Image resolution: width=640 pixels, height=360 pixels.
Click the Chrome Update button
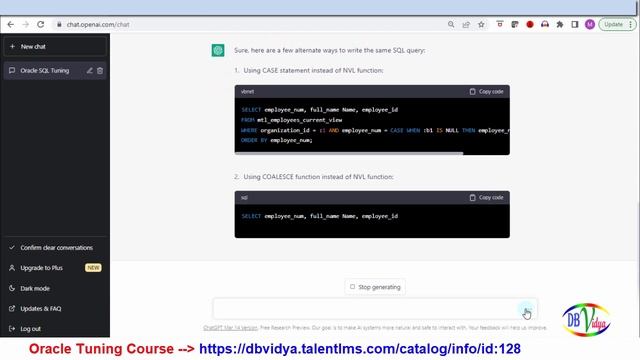[617, 24]
